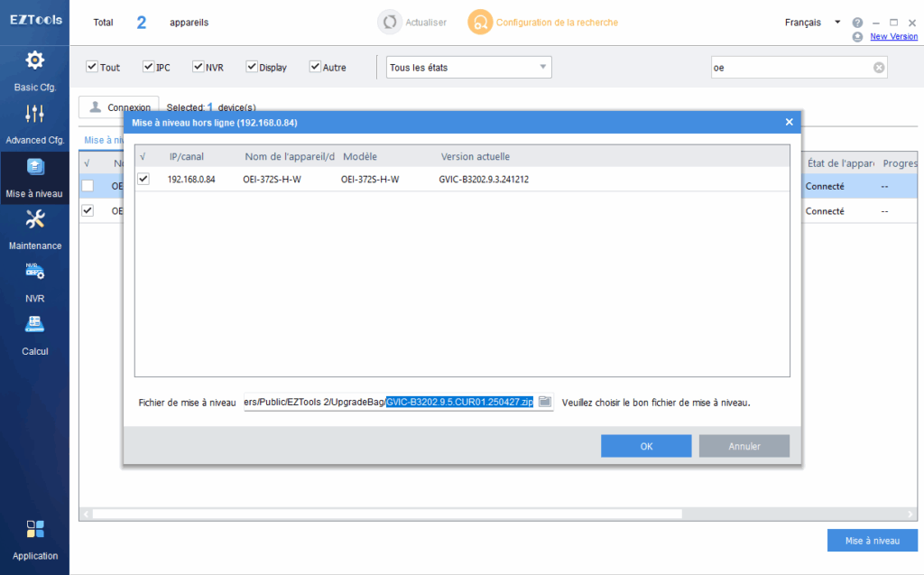Toggle the Autre filter checkbox

click(315, 67)
